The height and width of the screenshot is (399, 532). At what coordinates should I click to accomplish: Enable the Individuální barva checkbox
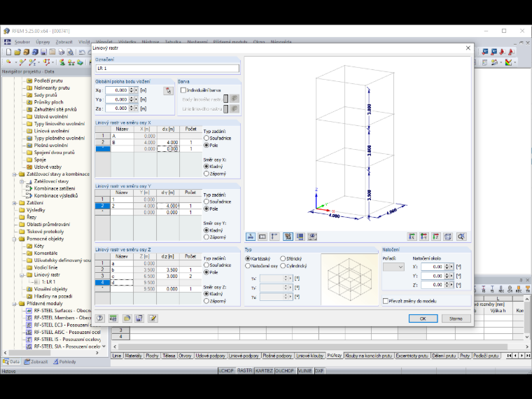[183, 90]
